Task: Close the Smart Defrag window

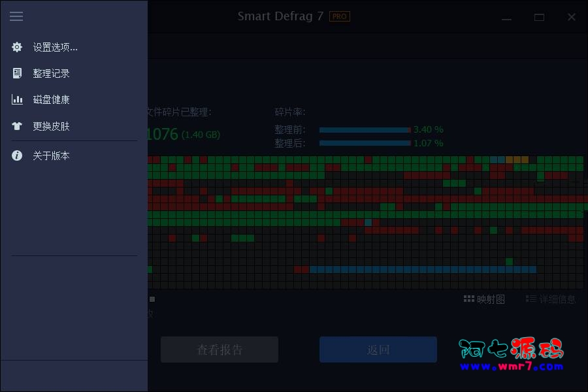Action: 571,17
